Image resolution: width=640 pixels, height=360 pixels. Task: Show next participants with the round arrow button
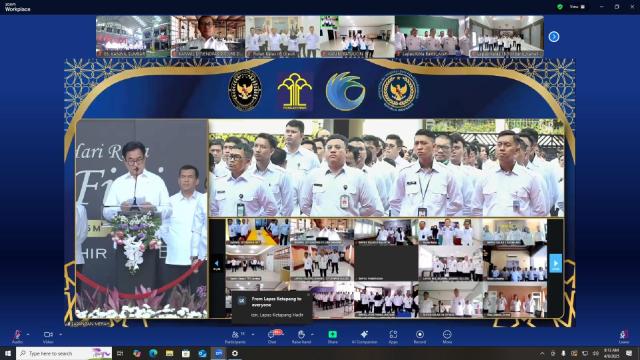[x=554, y=37]
